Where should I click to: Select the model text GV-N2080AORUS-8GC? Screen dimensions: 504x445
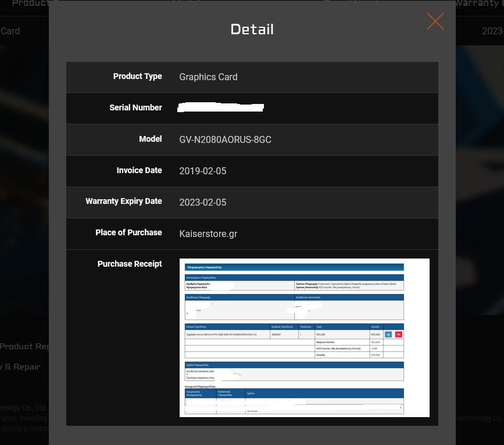click(x=226, y=140)
